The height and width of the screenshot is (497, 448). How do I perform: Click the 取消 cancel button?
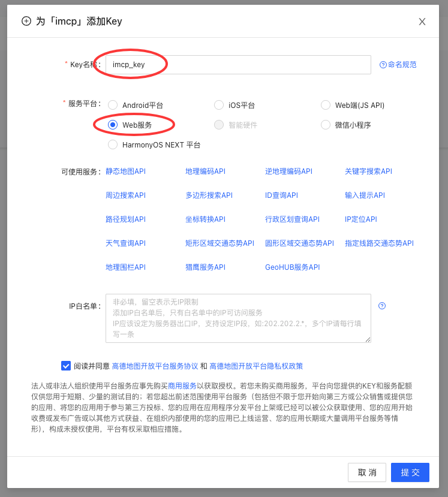pyautogui.click(x=367, y=472)
